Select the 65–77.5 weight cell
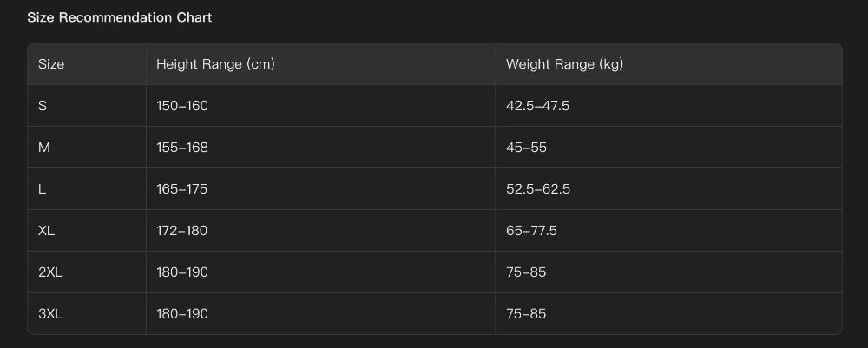868x348 pixels. (531, 231)
